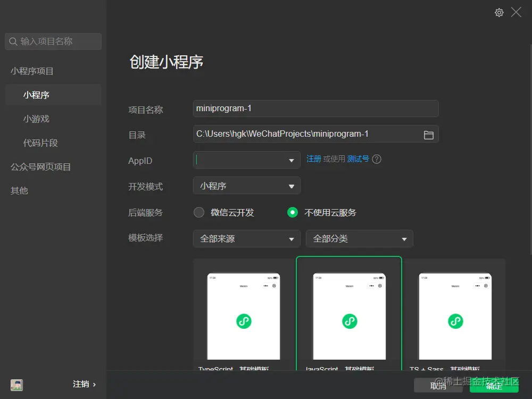
Task: Select the 微信云开发 radio option
Action: coord(199,212)
